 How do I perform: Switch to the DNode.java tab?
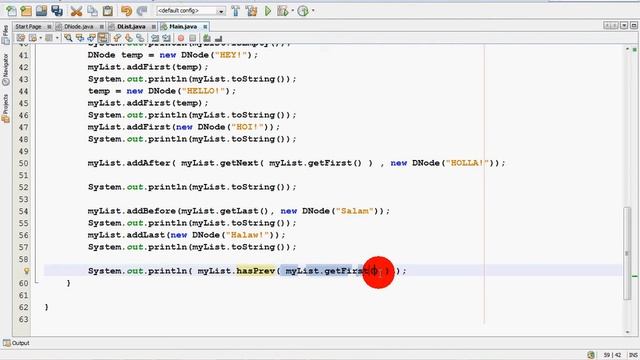(79, 27)
